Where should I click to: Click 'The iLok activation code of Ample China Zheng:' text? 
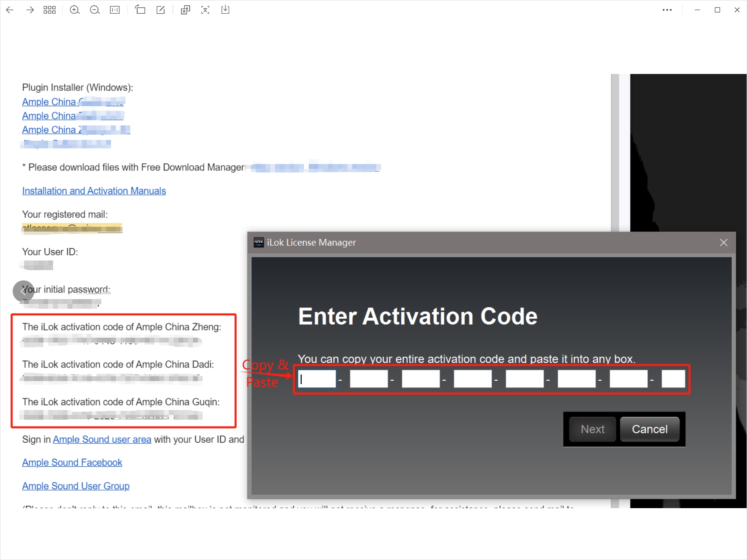click(122, 327)
